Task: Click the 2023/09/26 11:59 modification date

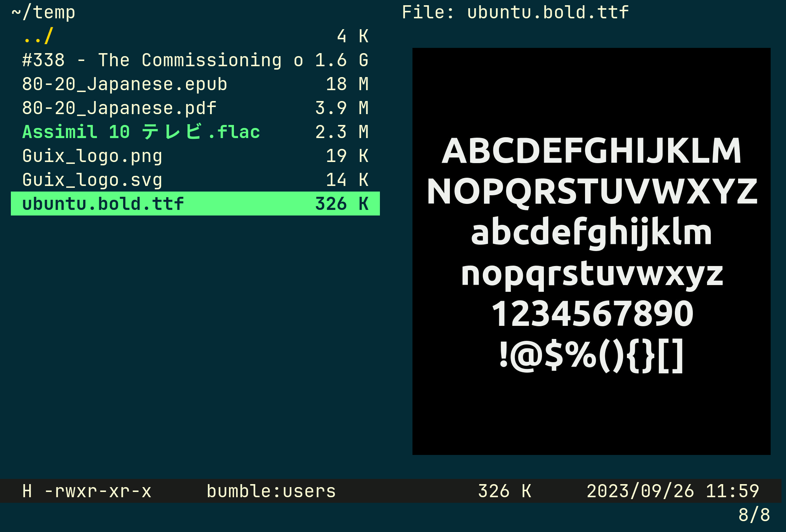Action: click(x=673, y=491)
